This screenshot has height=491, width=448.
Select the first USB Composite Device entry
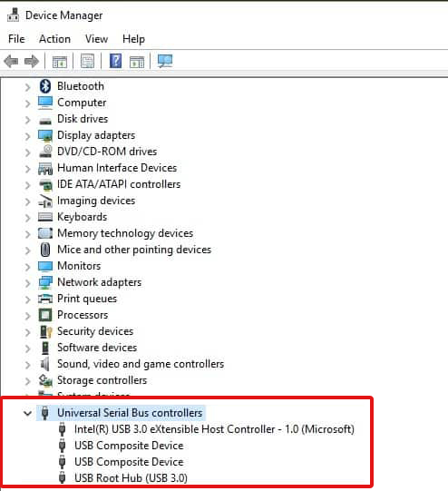tap(129, 446)
